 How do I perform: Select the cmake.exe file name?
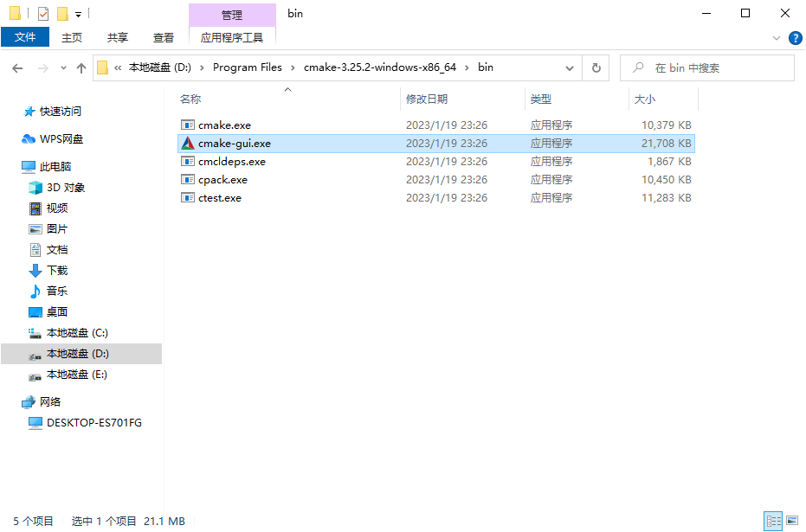coord(224,125)
